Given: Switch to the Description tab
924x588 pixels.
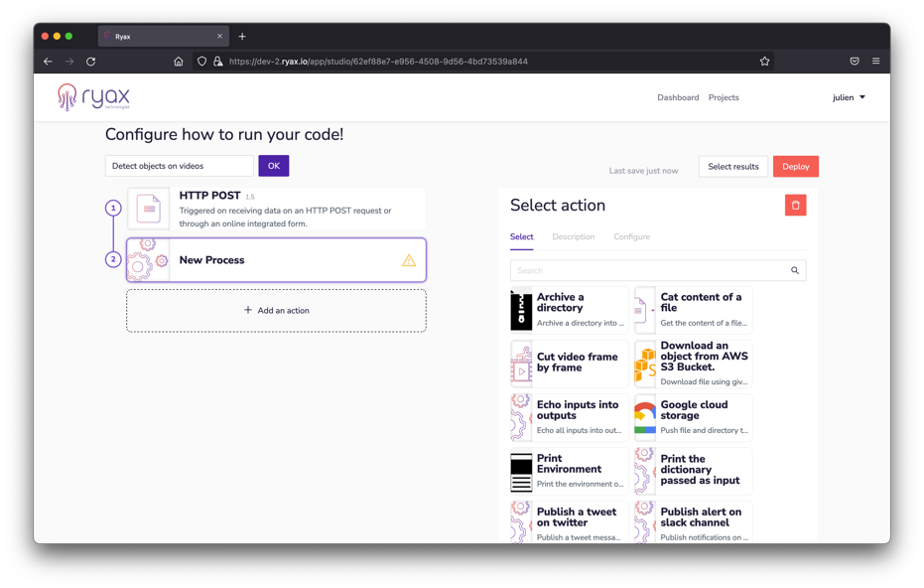Looking at the screenshot, I should click(573, 237).
